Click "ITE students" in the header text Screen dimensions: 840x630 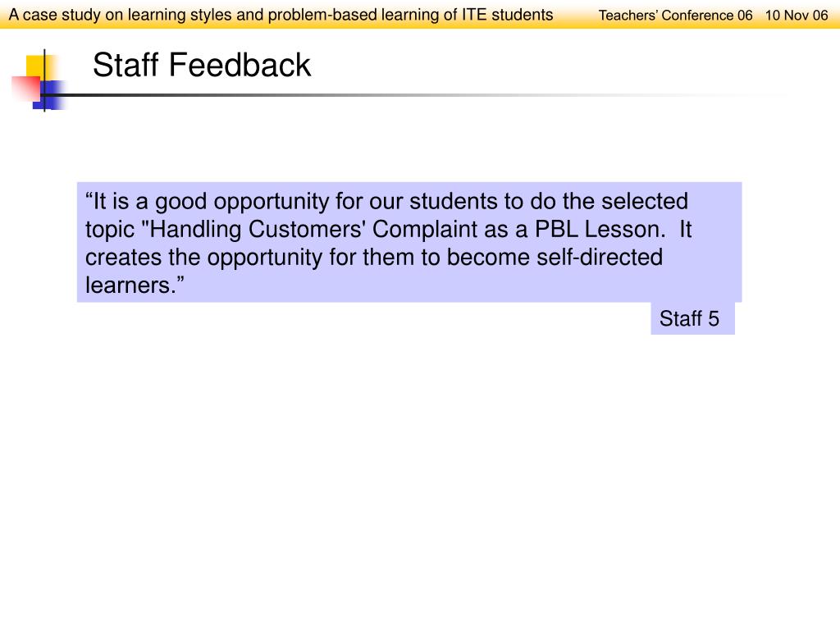click(507, 15)
